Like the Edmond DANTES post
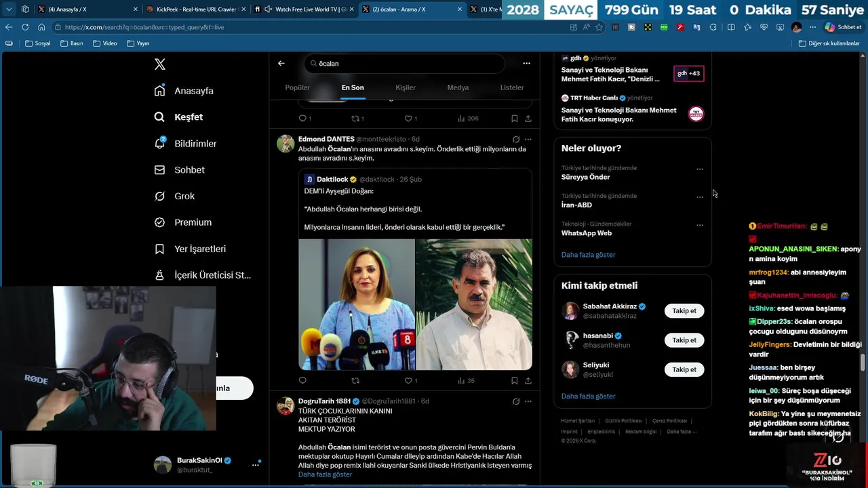This screenshot has width=868, height=488. pos(411,381)
